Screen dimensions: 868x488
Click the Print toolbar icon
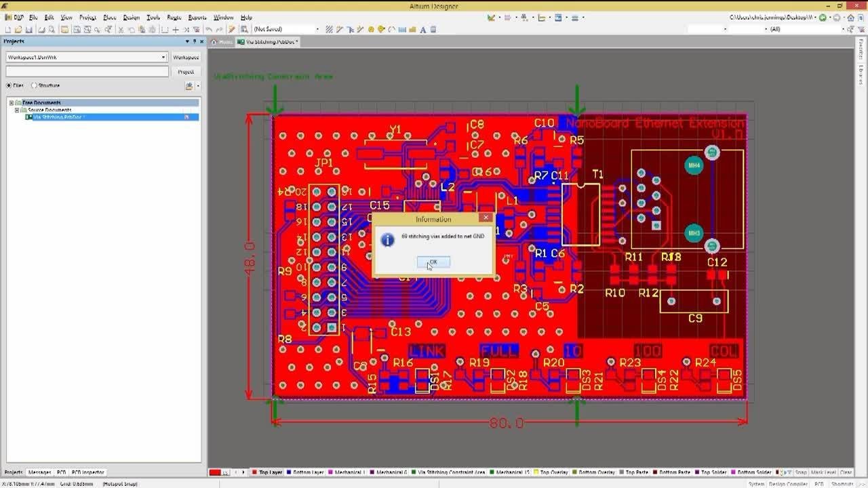tap(42, 29)
